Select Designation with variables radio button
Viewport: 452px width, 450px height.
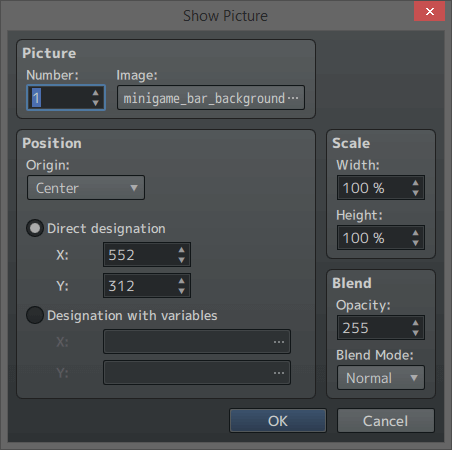35,315
